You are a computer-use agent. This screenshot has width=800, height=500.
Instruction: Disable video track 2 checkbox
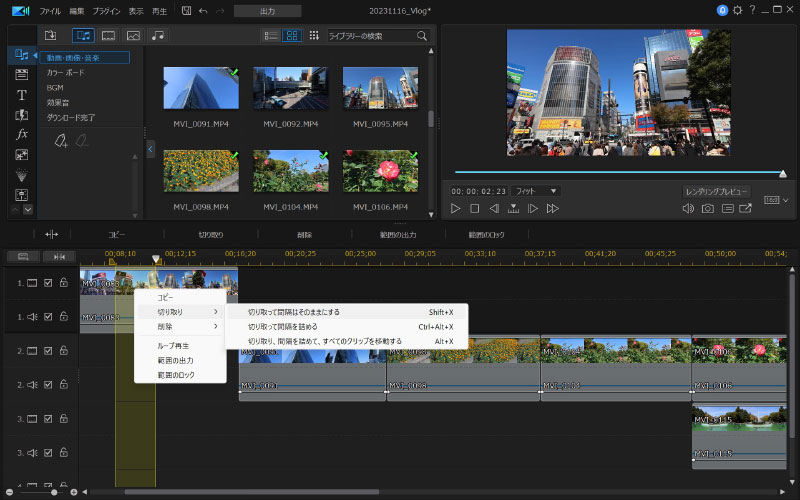pos(48,351)
